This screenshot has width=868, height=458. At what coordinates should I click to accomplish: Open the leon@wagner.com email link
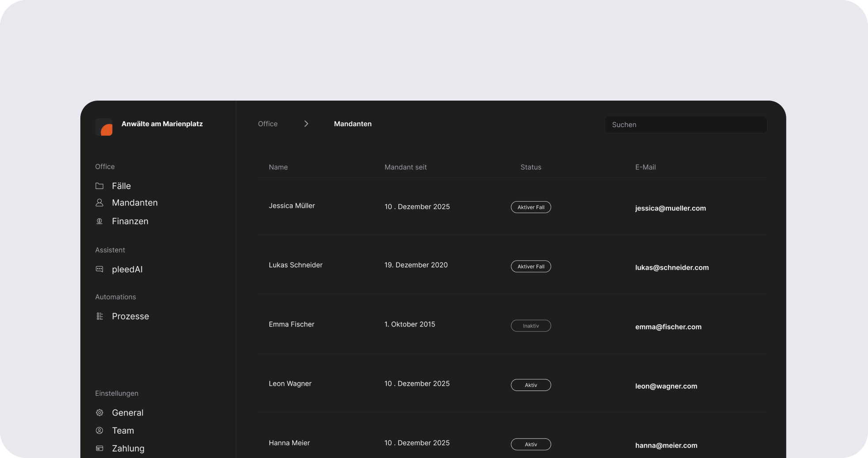click(x=666, y=386)
